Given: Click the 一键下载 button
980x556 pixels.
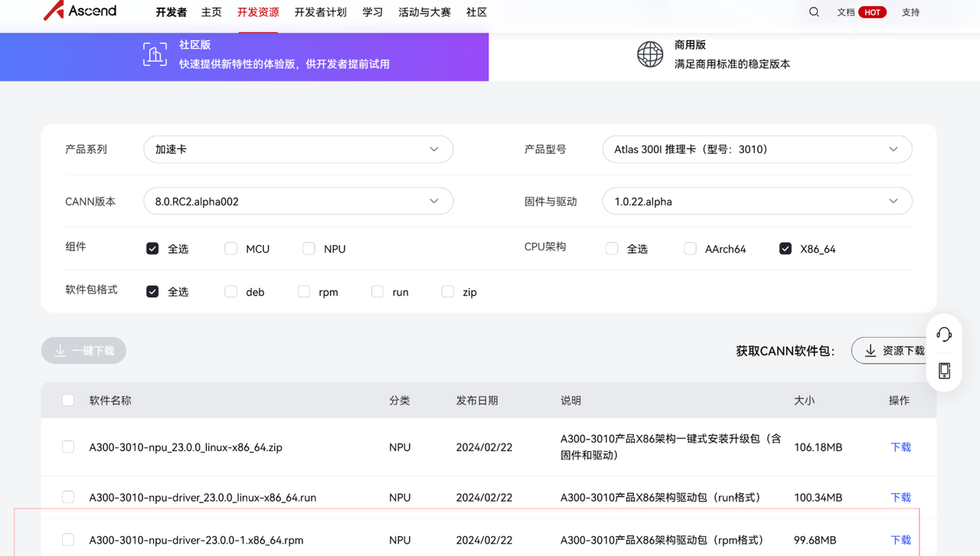Looking at the screenshot, I should (x=83, y=351).
